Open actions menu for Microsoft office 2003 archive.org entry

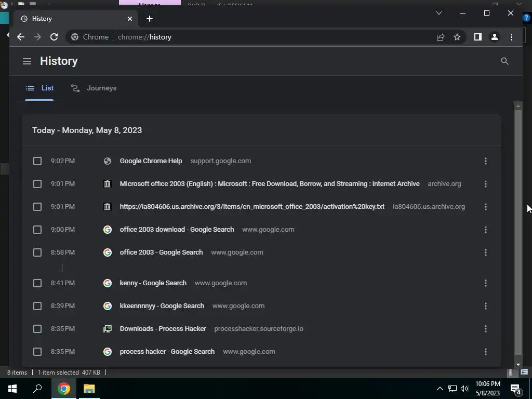tap(486, 184)
